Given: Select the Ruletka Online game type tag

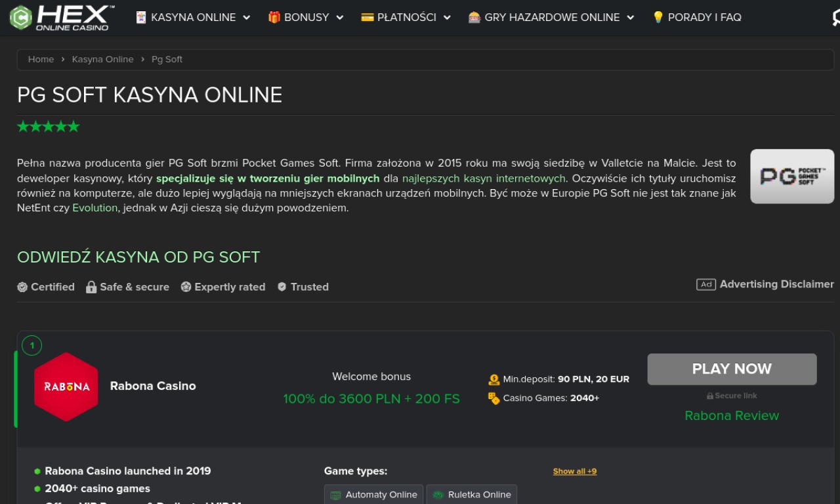Looking at the screenshot, I should click(x=472, y=495).
